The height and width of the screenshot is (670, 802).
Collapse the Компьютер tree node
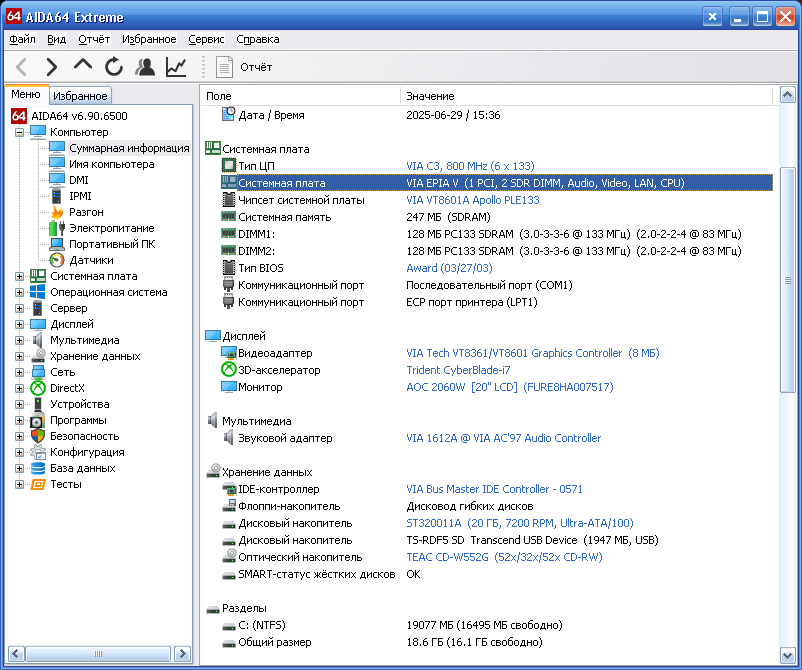click(x=20, y=132)
